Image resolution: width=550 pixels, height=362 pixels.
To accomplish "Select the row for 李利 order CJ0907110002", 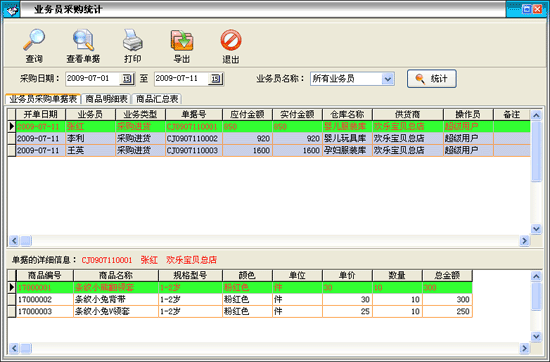I will tap(269, 139).
